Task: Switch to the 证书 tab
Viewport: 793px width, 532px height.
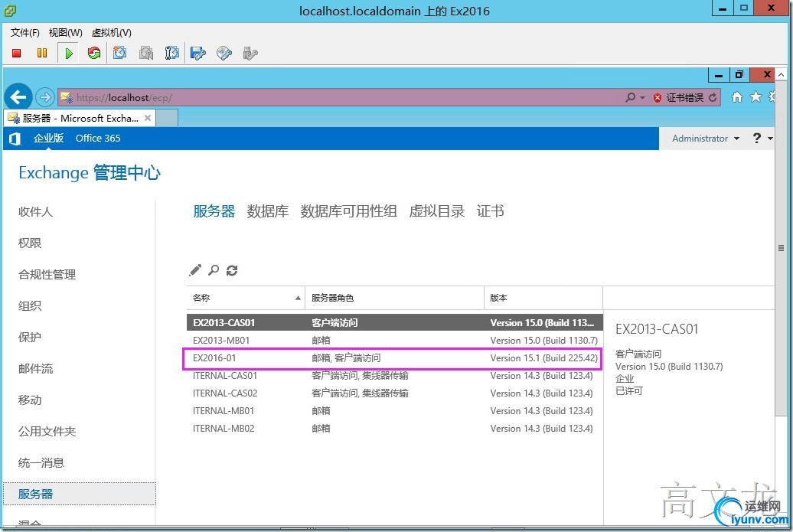Action: pyautogui.click(x=491, y=211)
